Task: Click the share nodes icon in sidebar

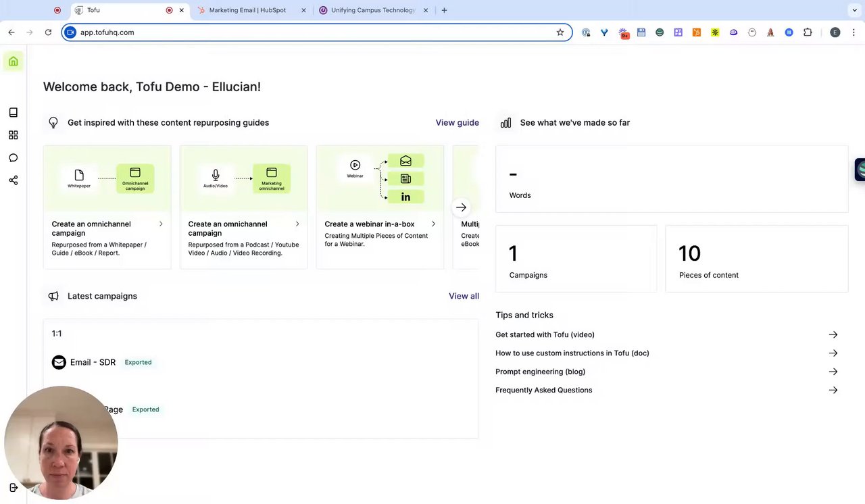Action: pyautogui.click(x=13, y=180)
